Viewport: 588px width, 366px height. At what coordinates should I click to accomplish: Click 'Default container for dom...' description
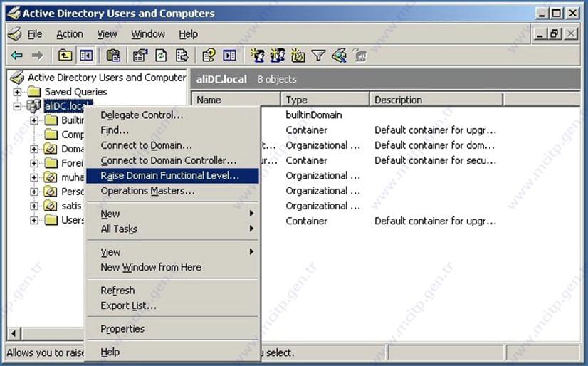coord(435,145)
